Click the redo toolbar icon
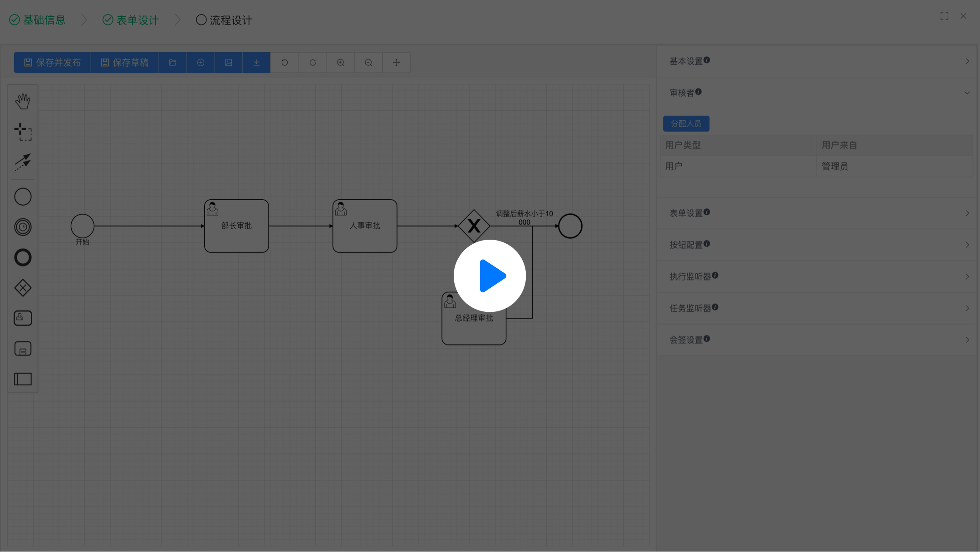Screen dimensions: 980x552 click(x=313, y=63)
